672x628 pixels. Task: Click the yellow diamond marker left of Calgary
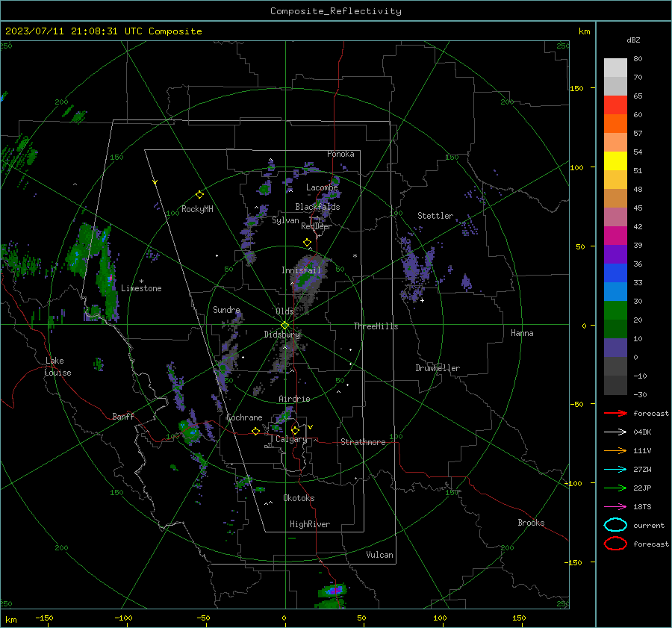point(255,432)
